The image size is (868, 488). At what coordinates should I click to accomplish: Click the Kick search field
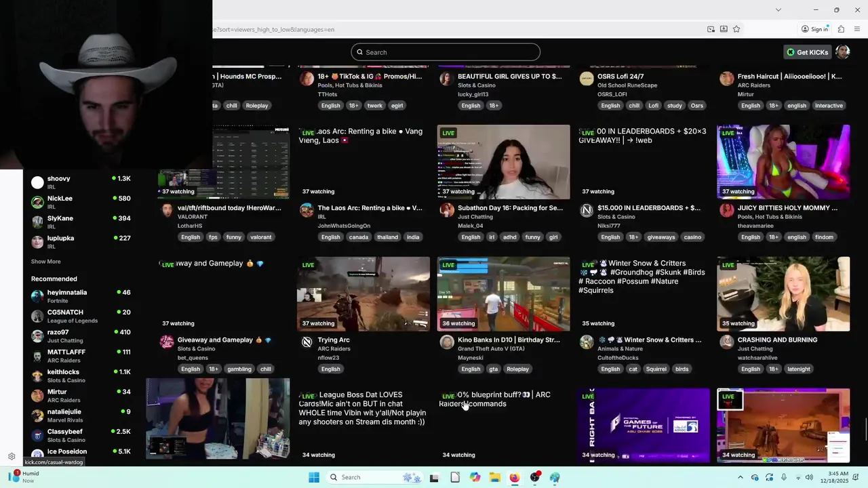(x=446, y=52)
